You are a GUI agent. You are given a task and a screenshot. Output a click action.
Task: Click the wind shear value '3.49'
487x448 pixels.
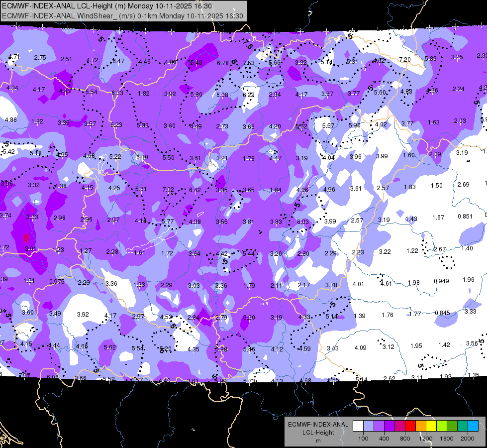coord(55,314)
